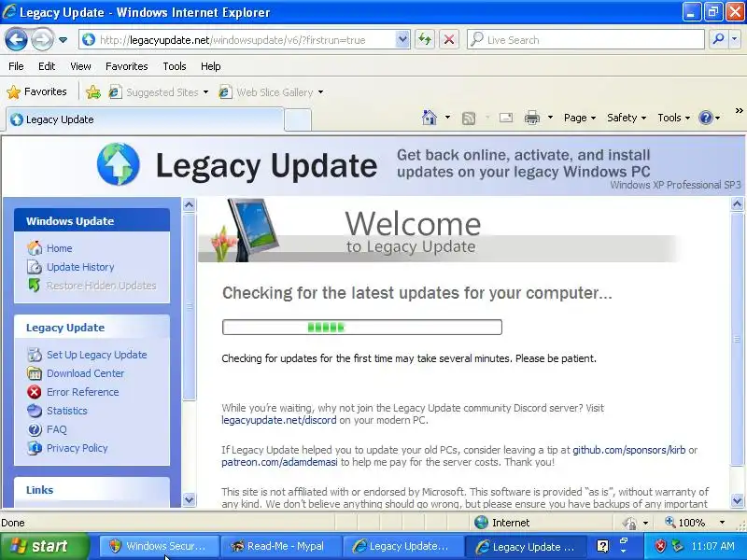Click the Internet zone status indicator

point(502,523)
